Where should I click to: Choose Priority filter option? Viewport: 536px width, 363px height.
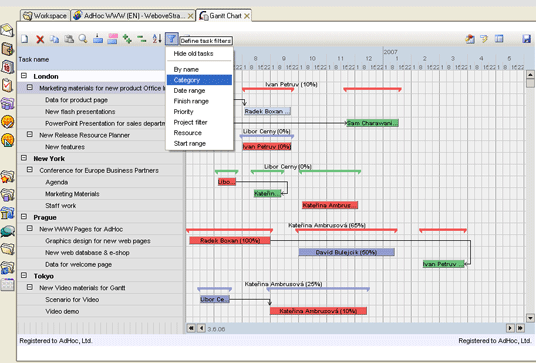tap(199, 112)
